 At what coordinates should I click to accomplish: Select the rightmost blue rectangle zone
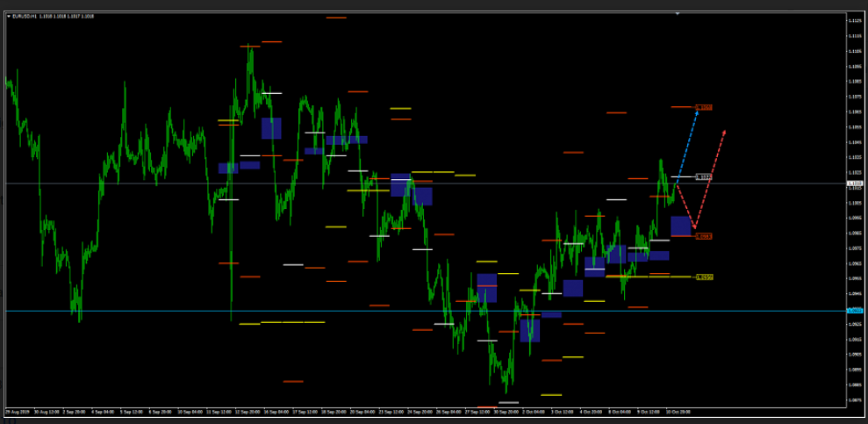tap(681, 226)
